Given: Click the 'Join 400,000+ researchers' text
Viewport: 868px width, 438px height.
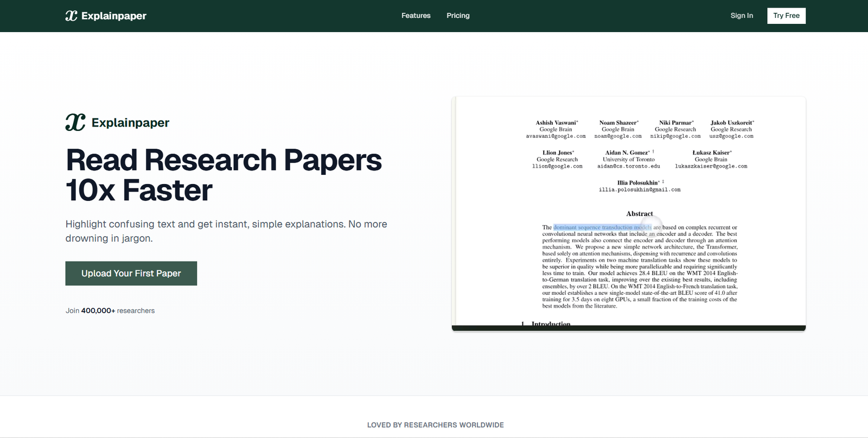Looking at the screenshot, I should 110,310.
